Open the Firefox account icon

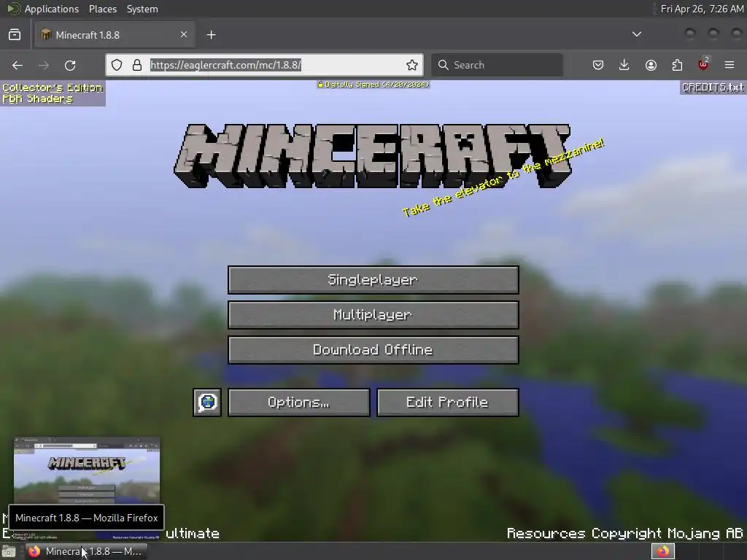(651, 65)
